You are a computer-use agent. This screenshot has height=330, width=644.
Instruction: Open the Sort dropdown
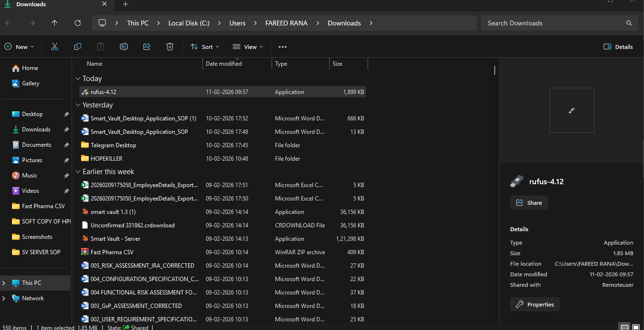click(205, 47)
